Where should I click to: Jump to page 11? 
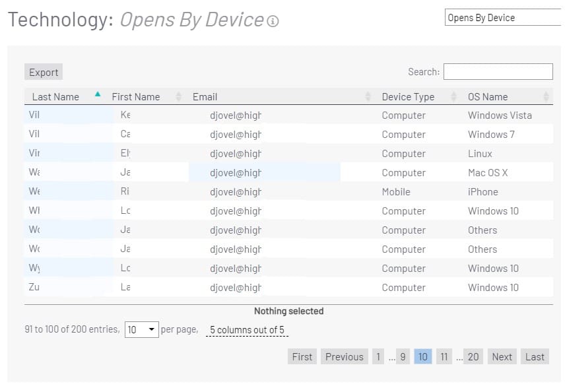pyautogui.click(x=444, y=357)
